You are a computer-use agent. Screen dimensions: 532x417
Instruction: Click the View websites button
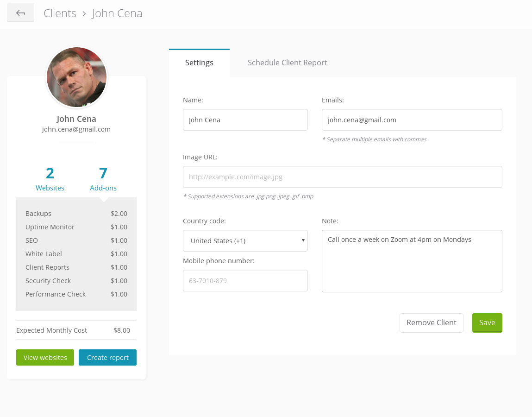coord(45,357)
